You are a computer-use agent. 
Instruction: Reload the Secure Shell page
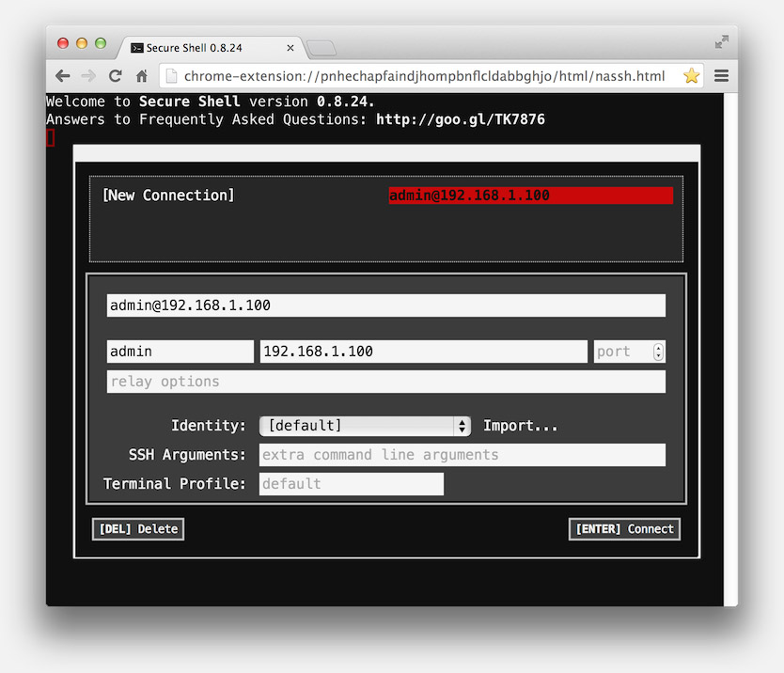tap(116, 76)
